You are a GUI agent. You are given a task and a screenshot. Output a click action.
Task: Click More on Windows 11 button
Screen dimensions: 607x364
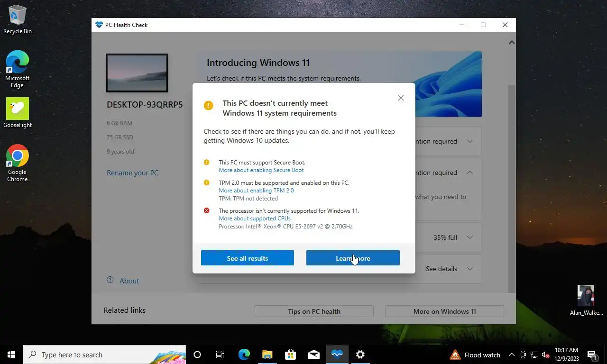(444, 311)
